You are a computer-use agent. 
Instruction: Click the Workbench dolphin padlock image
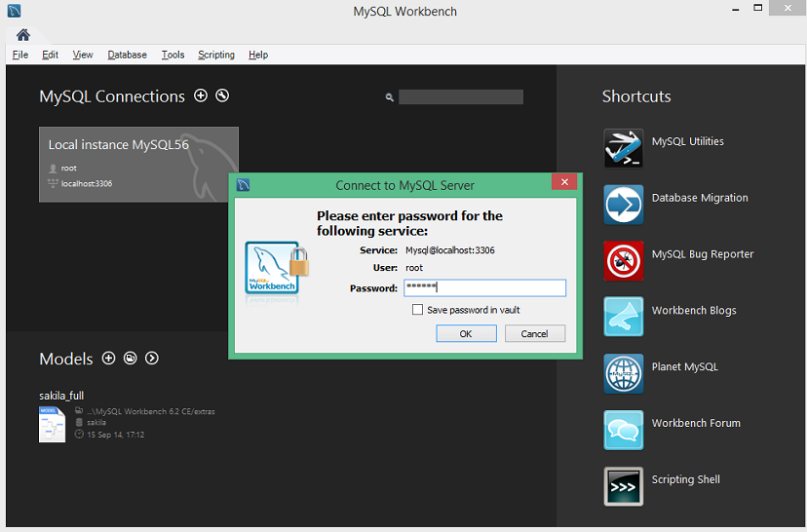point(277,268)
